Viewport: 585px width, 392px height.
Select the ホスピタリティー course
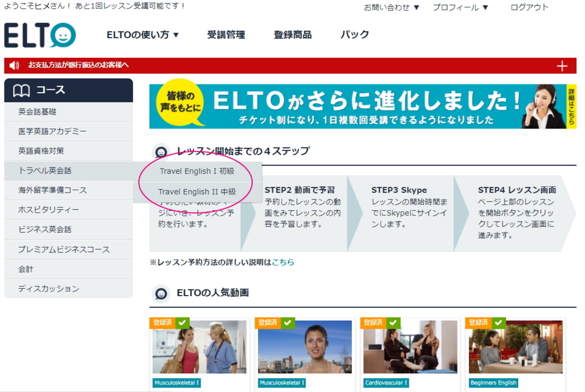(x=69, y=210)
